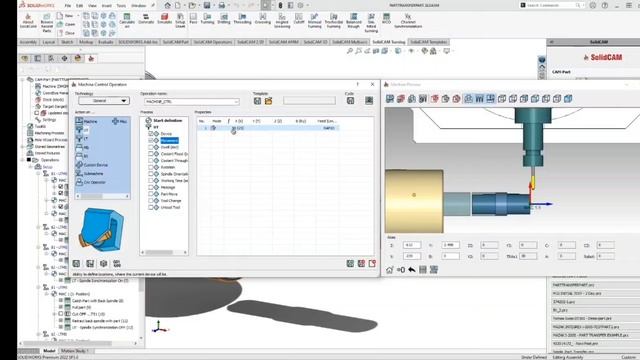Open the Edit menu

click(79, 6)
